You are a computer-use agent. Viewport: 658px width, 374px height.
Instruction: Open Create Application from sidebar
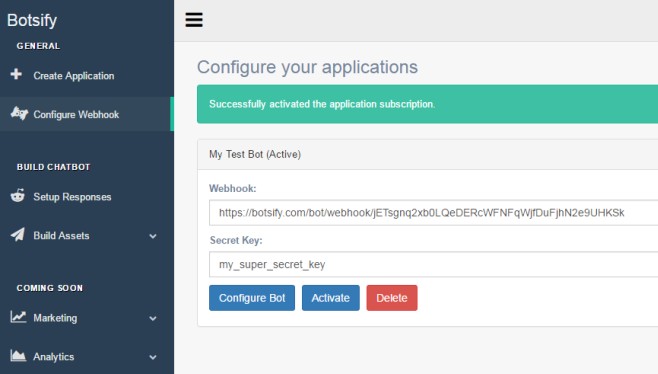(x=74, y=76)
